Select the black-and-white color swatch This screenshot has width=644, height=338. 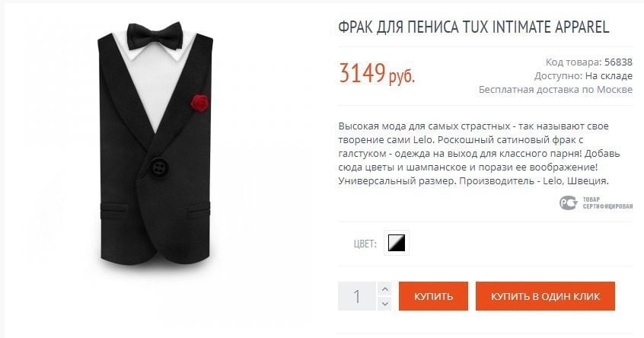point(397,243)
